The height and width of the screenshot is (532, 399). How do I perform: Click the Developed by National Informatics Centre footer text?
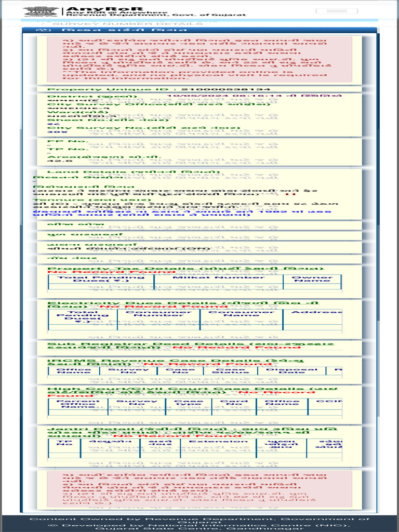point(199,527)
